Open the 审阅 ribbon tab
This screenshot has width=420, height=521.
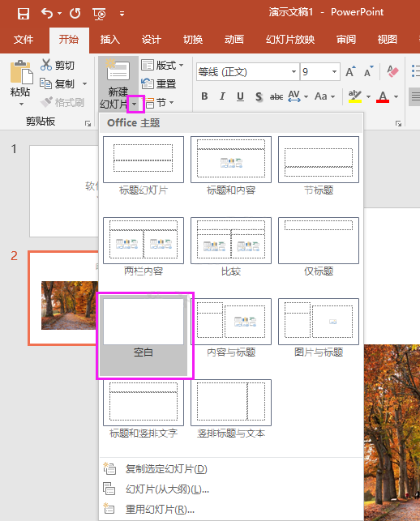coord(346,40)
